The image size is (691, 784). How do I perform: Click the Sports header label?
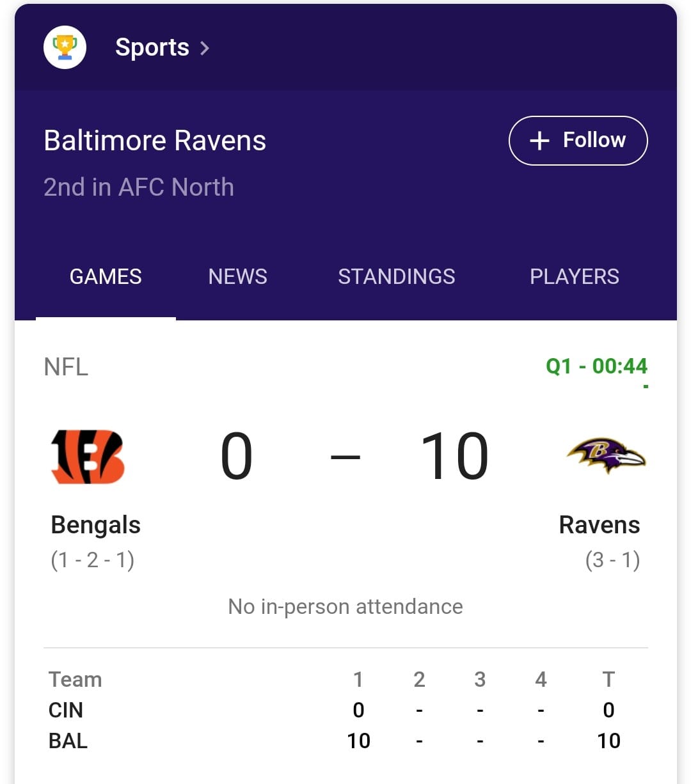pos(152,47)
